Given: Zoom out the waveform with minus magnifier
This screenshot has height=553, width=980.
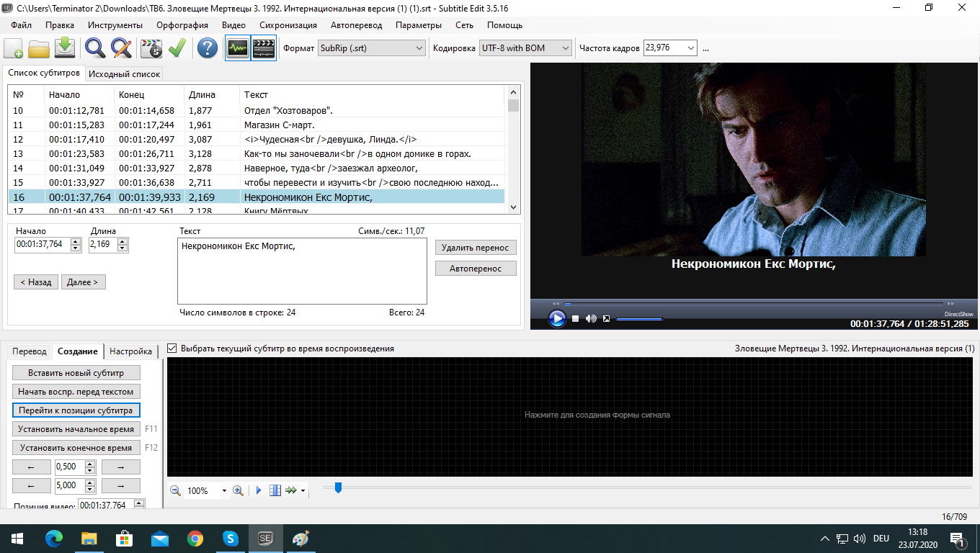Looking at the screenshot, I should (x=175, y=490).
